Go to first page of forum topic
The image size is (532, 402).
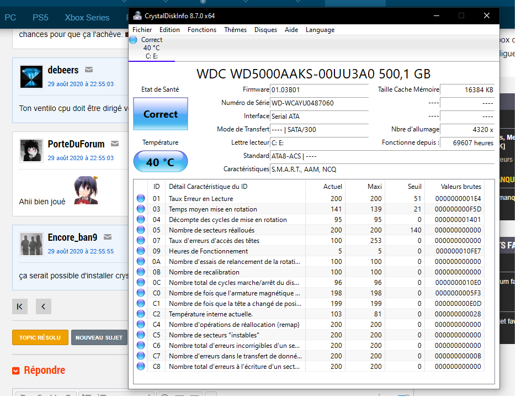20,306
